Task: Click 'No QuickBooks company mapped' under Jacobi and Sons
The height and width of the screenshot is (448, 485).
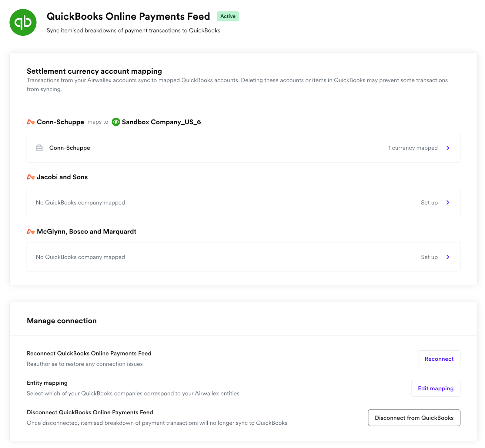Action: [80, 203]
